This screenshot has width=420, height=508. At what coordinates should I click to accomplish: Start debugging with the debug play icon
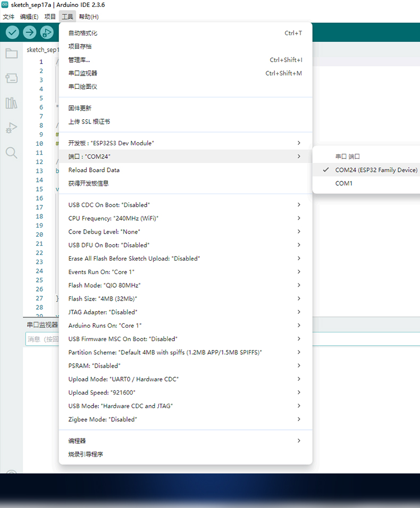point(47,32)
